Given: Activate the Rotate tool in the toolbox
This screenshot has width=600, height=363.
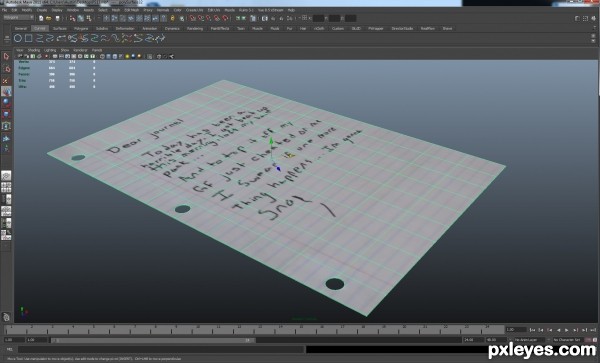Looking at the screenshot, I should point(6,103).
